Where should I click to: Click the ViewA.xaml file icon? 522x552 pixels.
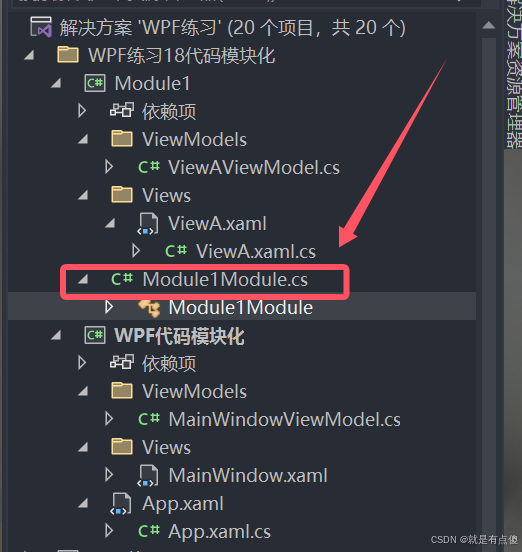(x=148, y=223)
